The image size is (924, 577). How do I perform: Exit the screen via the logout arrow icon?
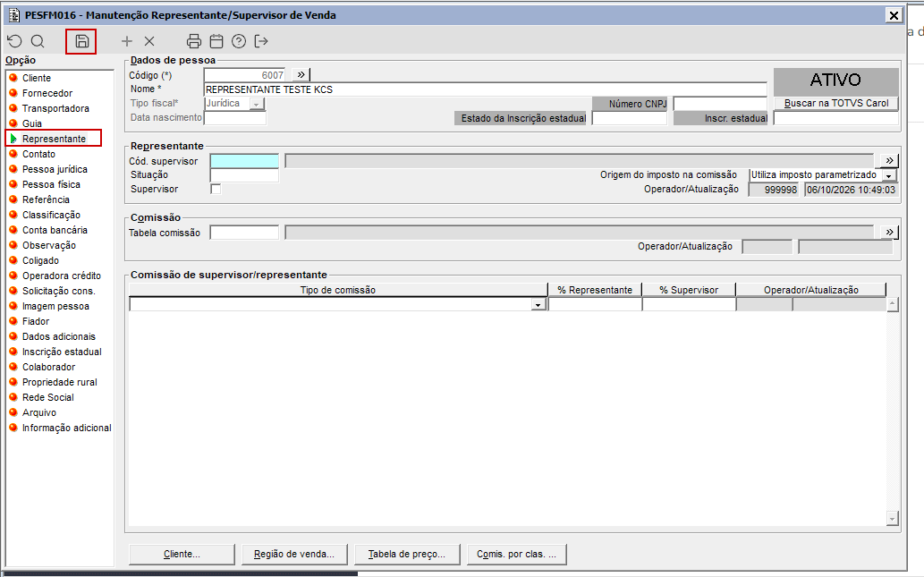(261, 41)
